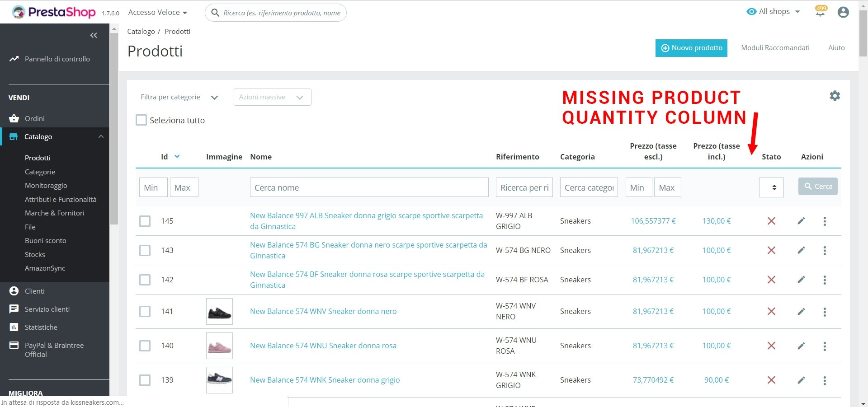Open more actions menu for product 142

click(x=825, y=280)
